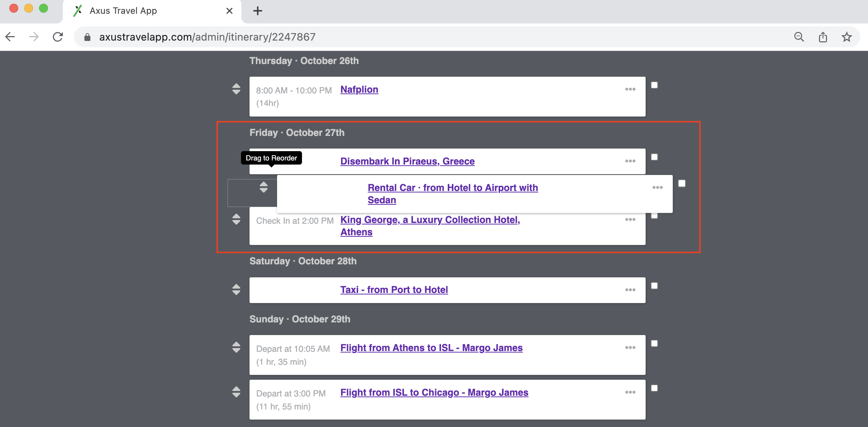
Task: Click the drag handle for the Taxi item
Action: (237, 290)
